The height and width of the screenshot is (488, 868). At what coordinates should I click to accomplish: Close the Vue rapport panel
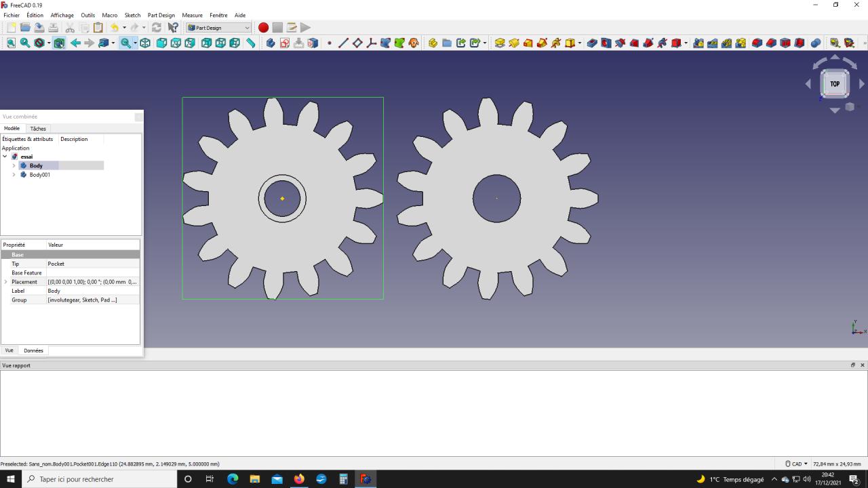click(x=863, y=365)
